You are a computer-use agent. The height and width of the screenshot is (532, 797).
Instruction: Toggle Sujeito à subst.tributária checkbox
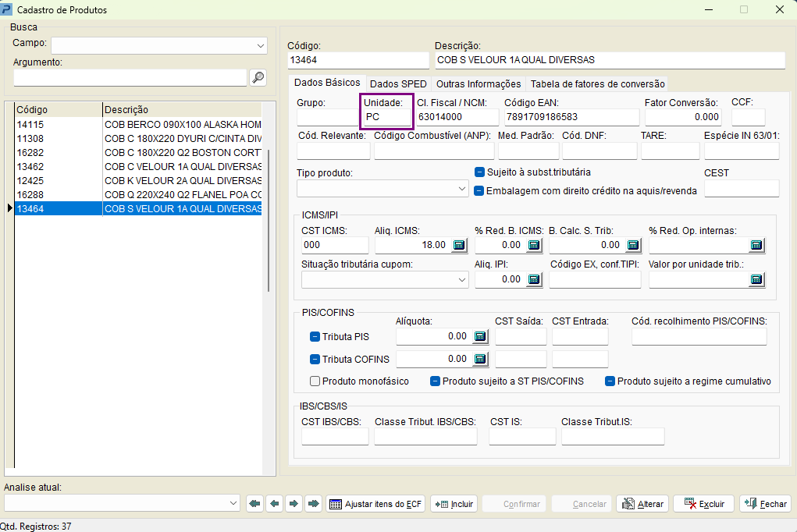479,172
